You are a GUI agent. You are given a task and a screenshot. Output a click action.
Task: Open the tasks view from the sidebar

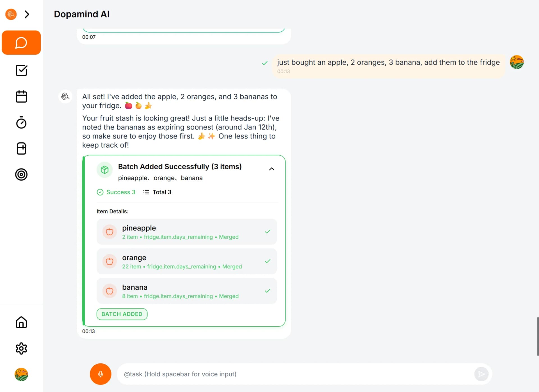(x=21, y=70)
